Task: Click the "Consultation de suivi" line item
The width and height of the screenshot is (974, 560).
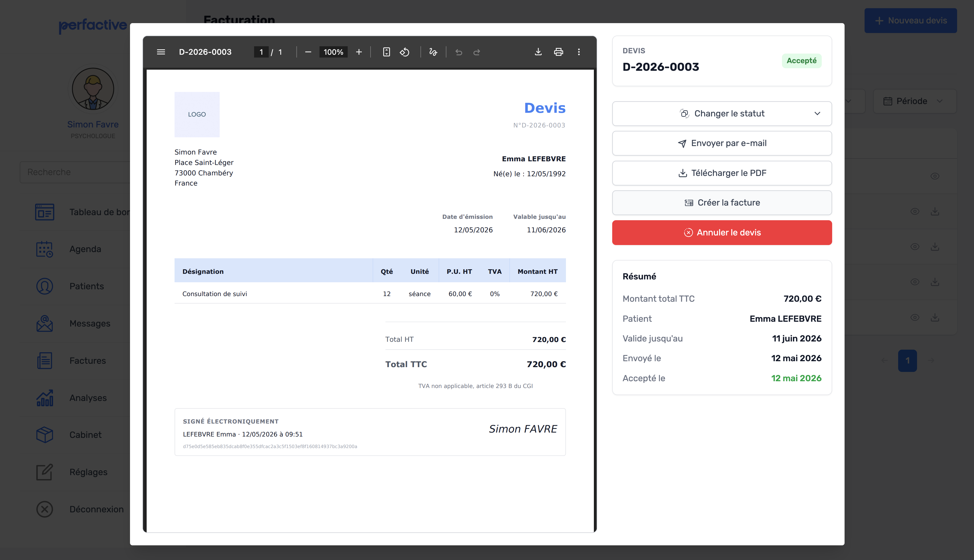Action: tap(215, 294)
